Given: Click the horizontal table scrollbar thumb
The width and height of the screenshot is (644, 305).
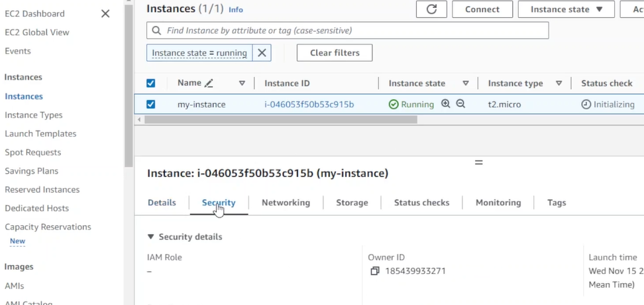Looking at the screenshot, I should click(281, 119).
